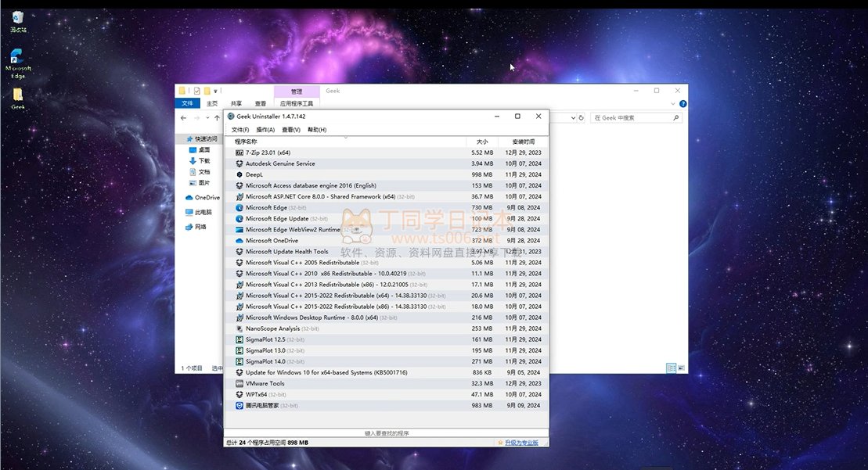The height and width of the screenshot is (470, 868).
Task: Open the 查看(V) menu
Action: (x=291, y=130)
